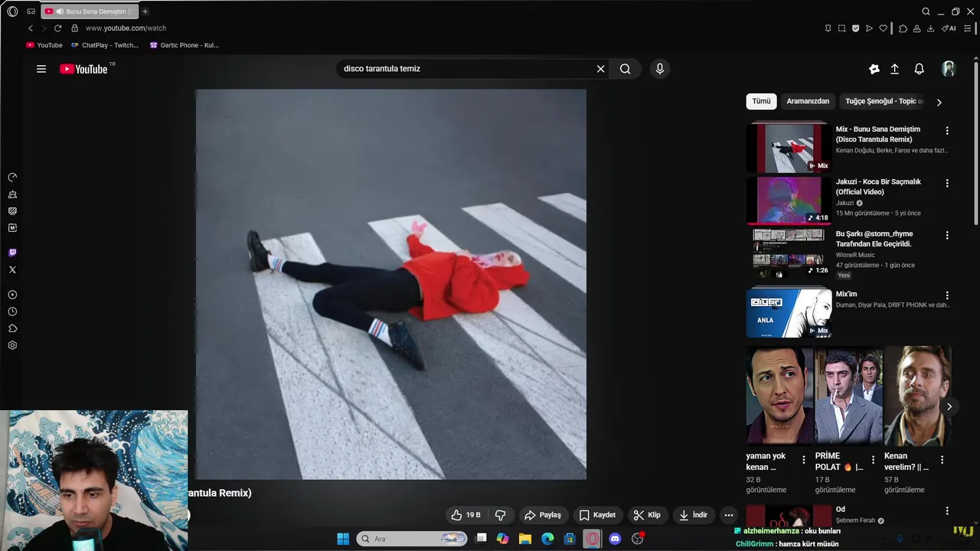Start voice search with the microphone
980x551 pixels.
point(660,69)
